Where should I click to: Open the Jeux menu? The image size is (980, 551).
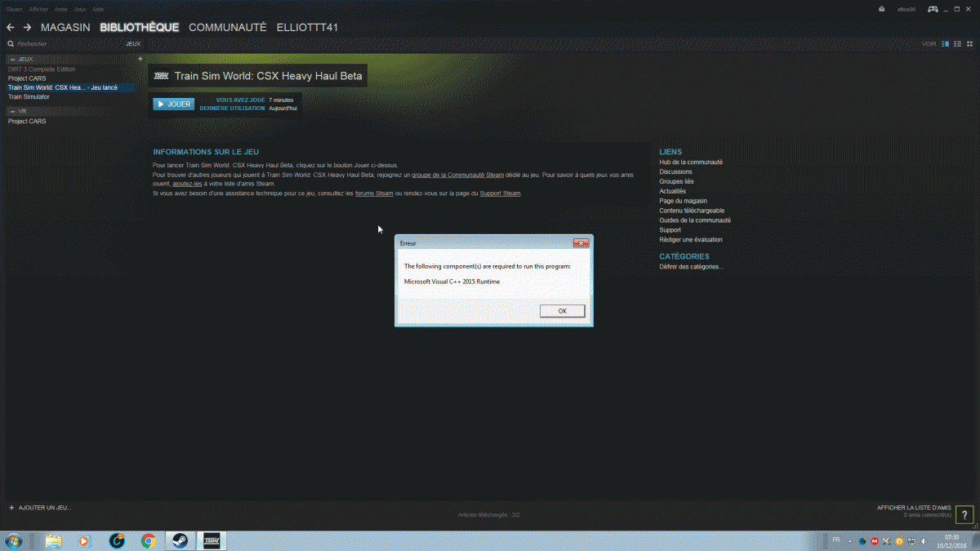pyautogui.click(x=80, y=9)
